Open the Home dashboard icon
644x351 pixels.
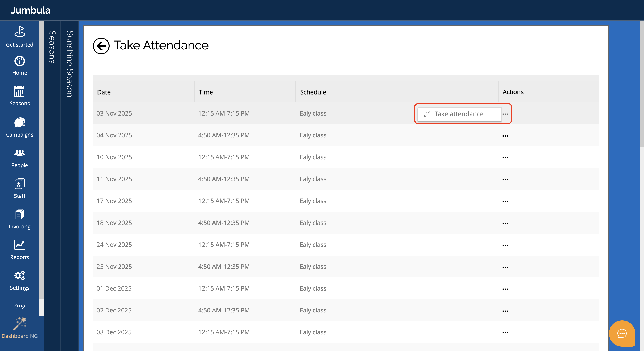click(x=19, y=61)
